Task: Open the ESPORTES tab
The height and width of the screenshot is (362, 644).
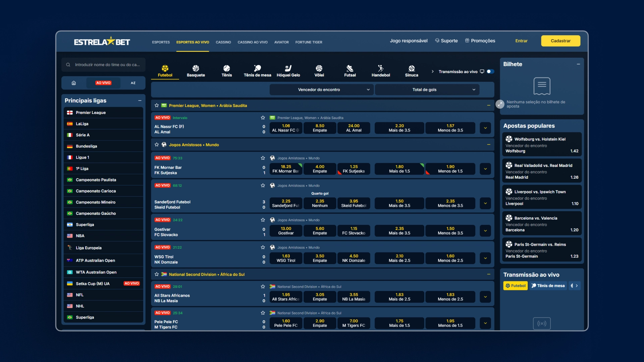Action: tap(161, 42)
